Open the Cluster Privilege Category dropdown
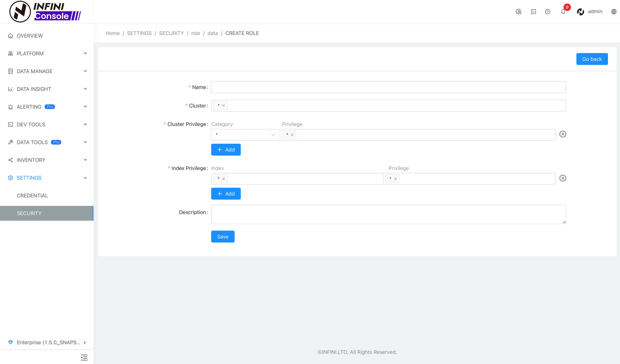This screenshot has height=364, width=620. click(x=245, y=135)
